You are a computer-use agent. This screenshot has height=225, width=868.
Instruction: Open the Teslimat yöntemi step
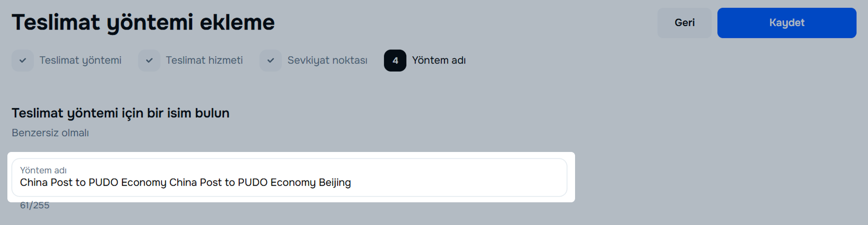(x=80, y=60)
